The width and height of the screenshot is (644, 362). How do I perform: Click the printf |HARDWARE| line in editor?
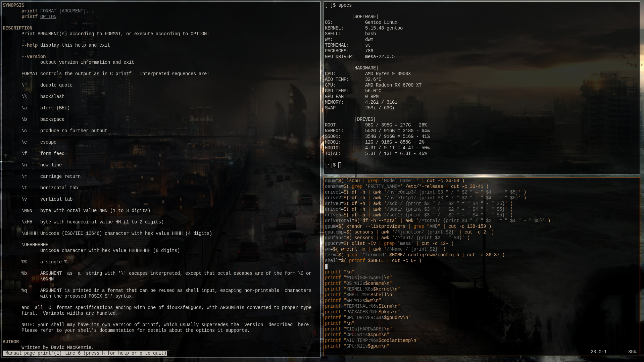[x=358, y=329]
